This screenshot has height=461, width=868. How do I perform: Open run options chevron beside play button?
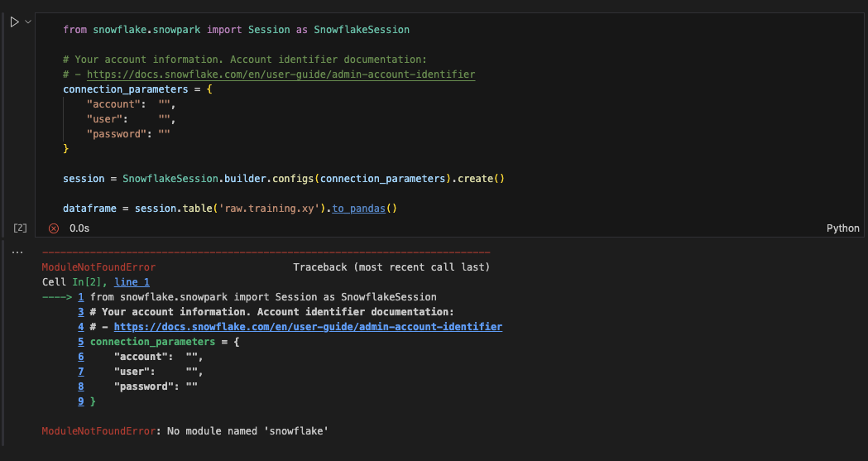coord(27,22)
